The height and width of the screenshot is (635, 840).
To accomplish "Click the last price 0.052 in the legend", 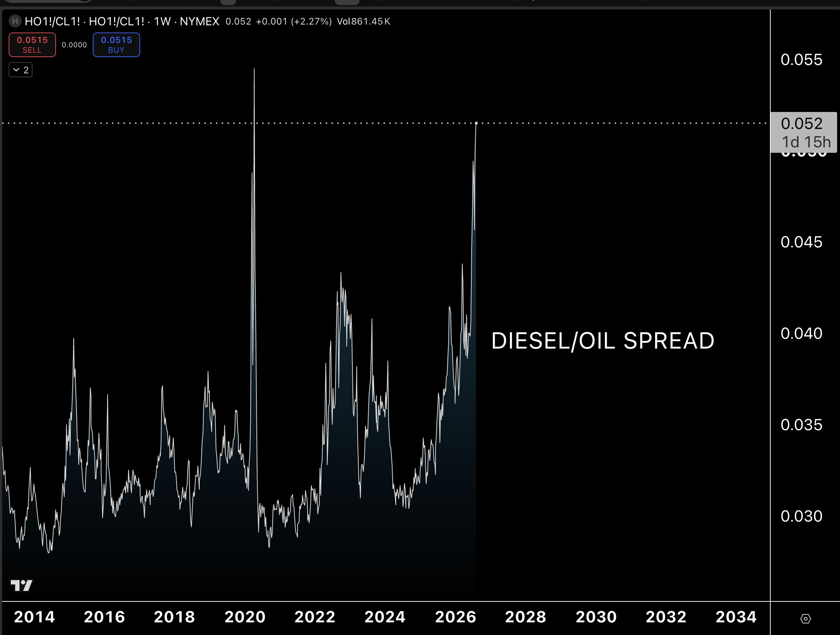I will [x=238, y=21].
